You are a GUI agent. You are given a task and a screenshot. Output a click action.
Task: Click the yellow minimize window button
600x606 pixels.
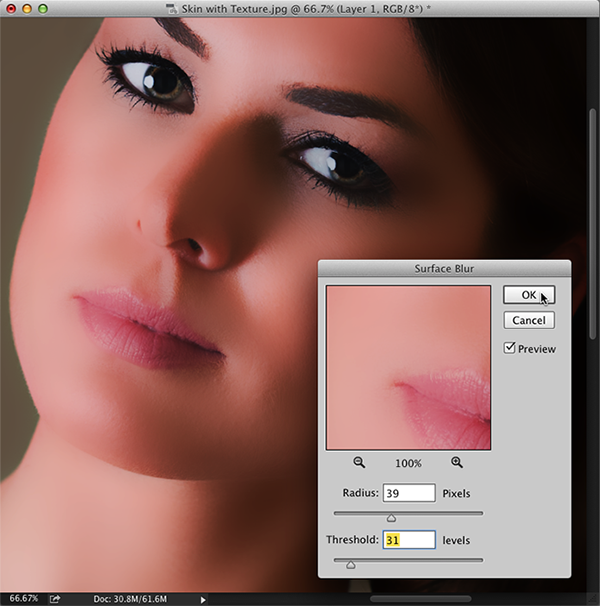coord(28,8)
